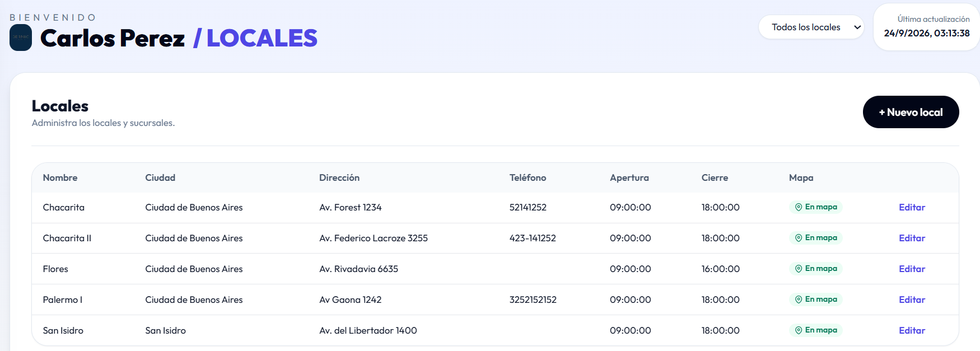Edit the San Isidro location
Screen dimensions: 980x351
click(912, 330)
